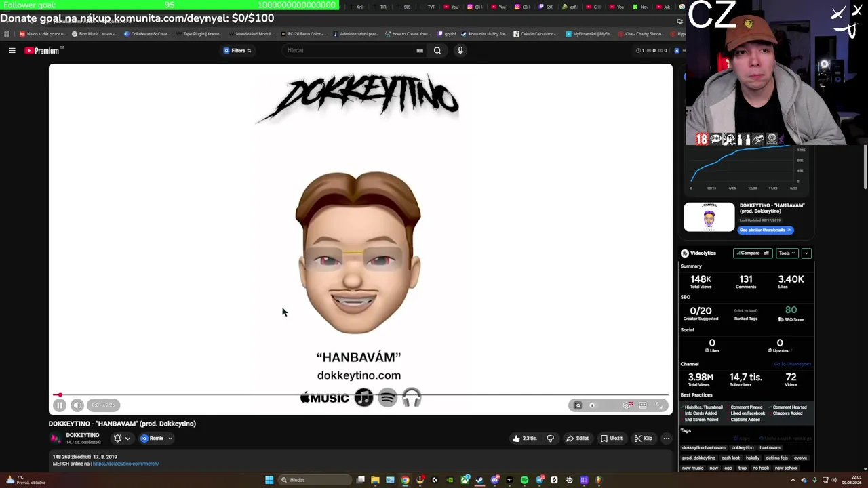The width and height of the screenshot is (868, 488).
Task: Click Videolytics logo icon in panel header
Action: (684, 253)
